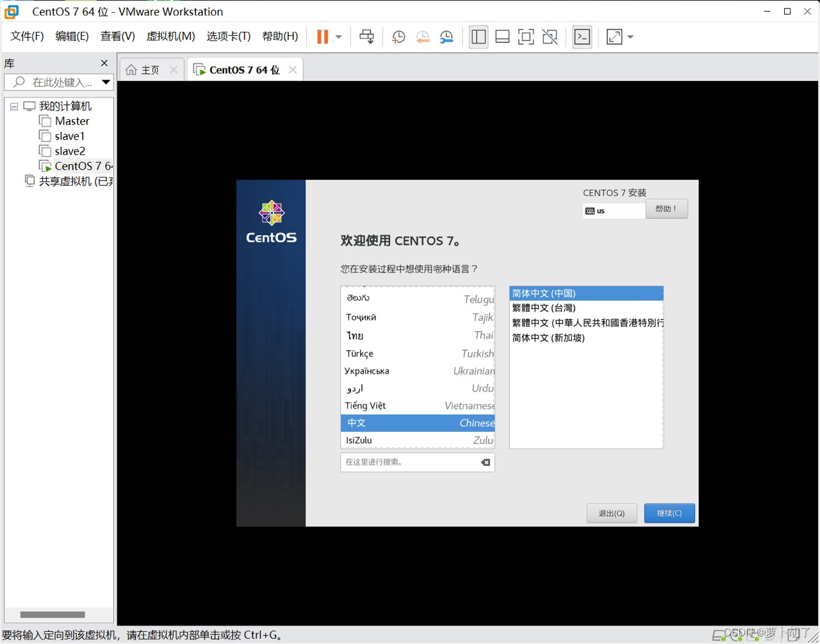
Task: Open the stretch display dropdown arrow
Action: tap(630, 37)
